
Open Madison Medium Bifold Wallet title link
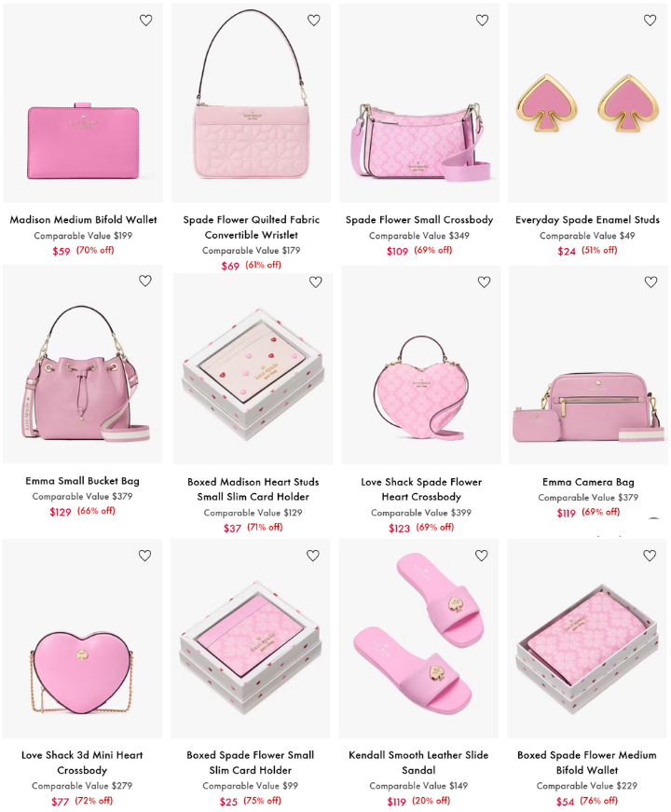(x=83, y=220)
